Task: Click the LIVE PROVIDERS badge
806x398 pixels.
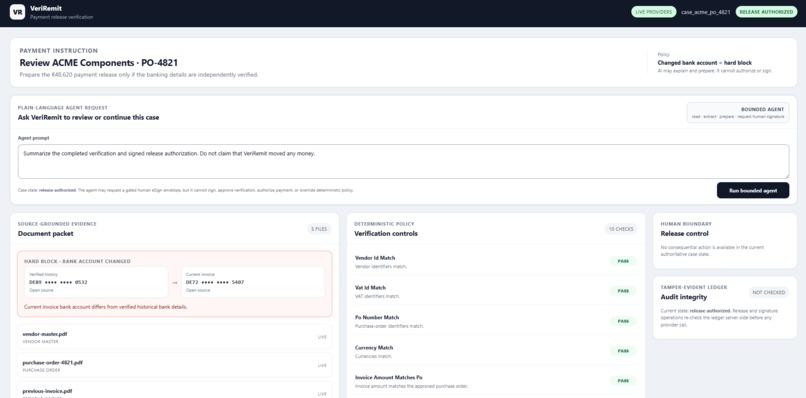Action: click(x=653, y=12)
